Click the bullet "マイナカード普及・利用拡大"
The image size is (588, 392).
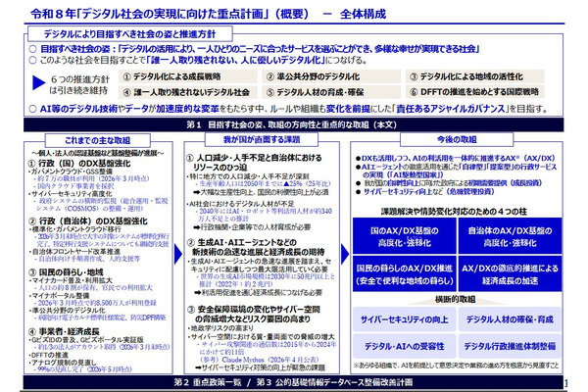point(71,280)
